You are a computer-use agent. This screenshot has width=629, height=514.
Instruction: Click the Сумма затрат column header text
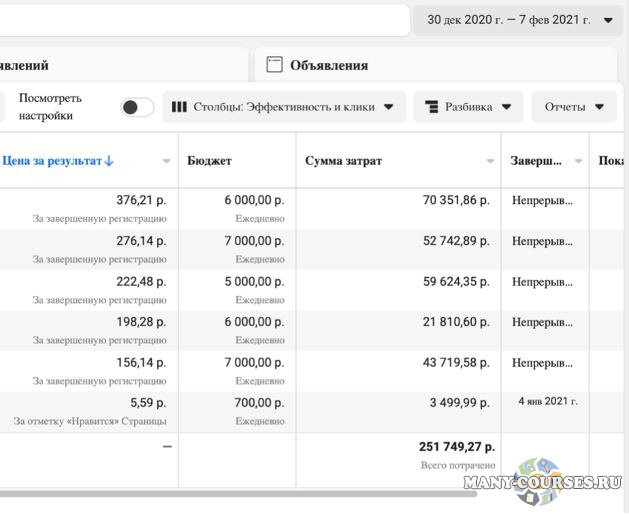(x=344, y=161)
